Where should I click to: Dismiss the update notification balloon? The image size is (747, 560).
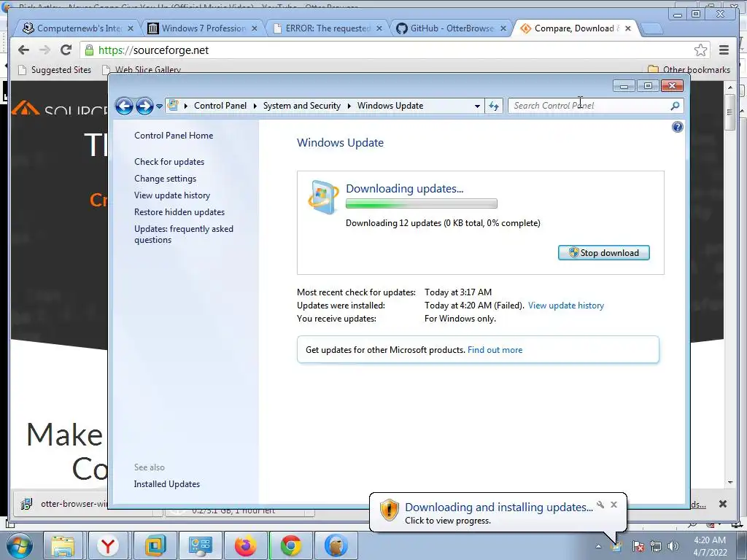click(x=614, y=505)
